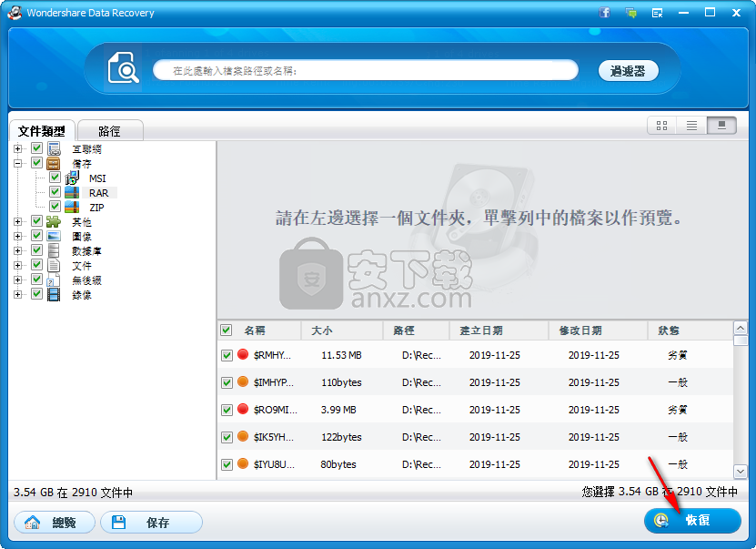Select the $IYU8U file name cell

tap(274, 464)
